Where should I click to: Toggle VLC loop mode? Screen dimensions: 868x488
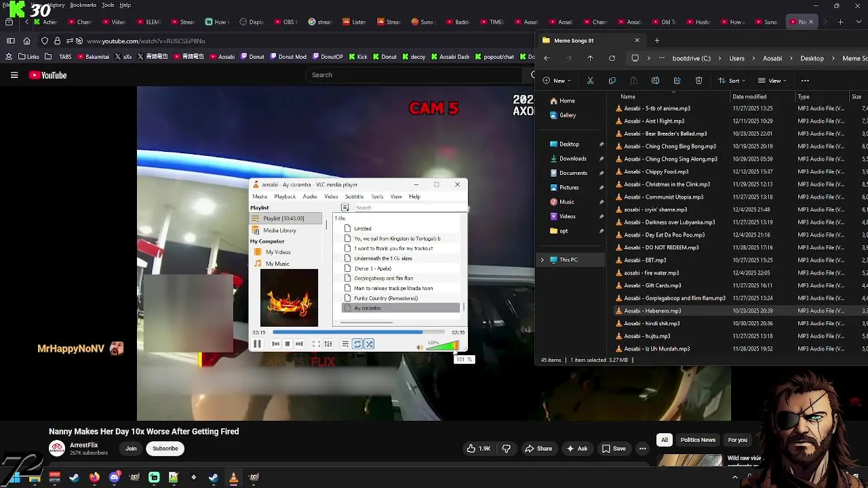point(357,344)
